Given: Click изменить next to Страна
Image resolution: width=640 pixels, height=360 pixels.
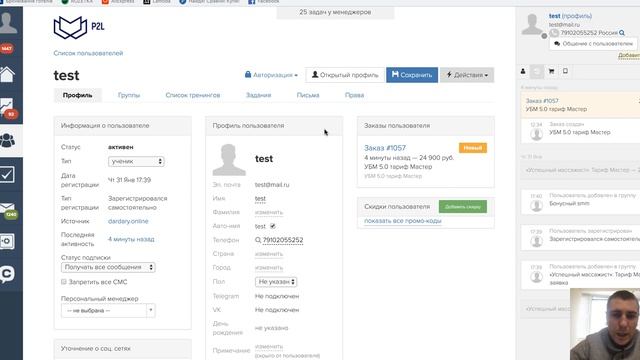Looking at the screenshot, I should pyautogui.click(x=269, y=254).
